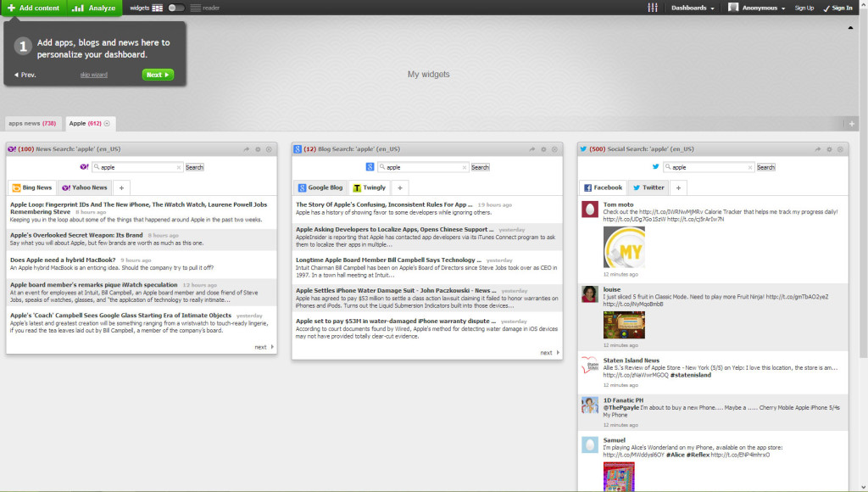Select the Apple dashboard tab
This screenshot has height=492, width=868.
(x=86, y=124)
